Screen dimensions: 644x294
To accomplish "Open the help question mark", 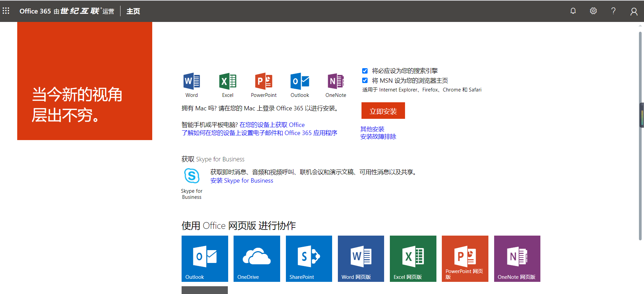I will 614,11.
